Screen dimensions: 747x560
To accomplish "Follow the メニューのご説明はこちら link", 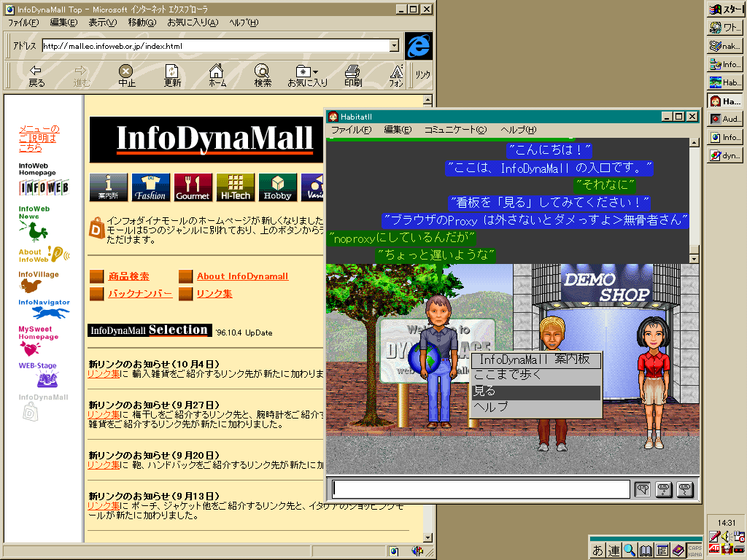I will [39, 138].
